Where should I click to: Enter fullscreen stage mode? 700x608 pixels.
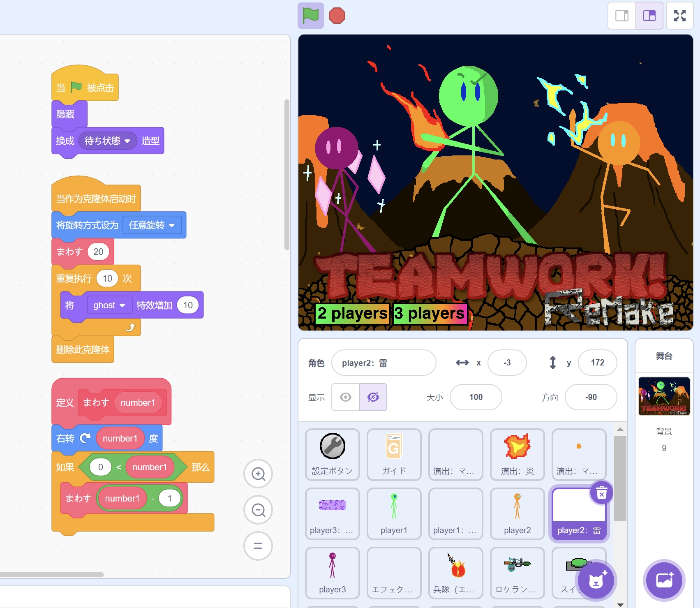[679, 16]
